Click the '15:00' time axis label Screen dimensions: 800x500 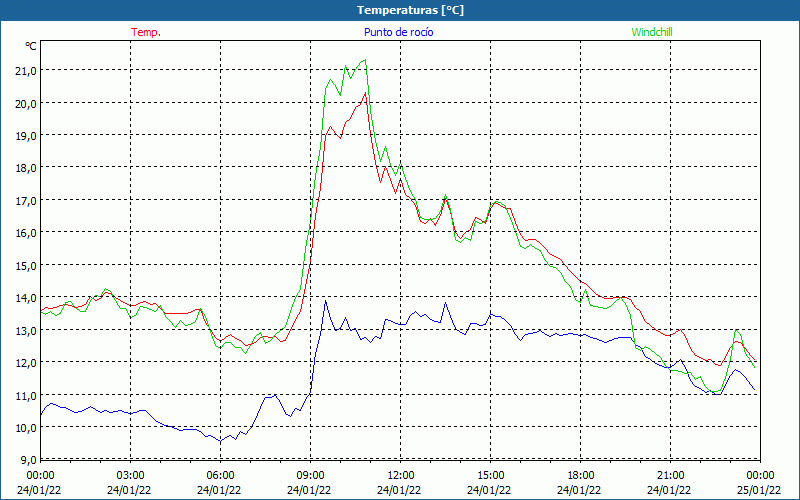click(x=491, y=476)
